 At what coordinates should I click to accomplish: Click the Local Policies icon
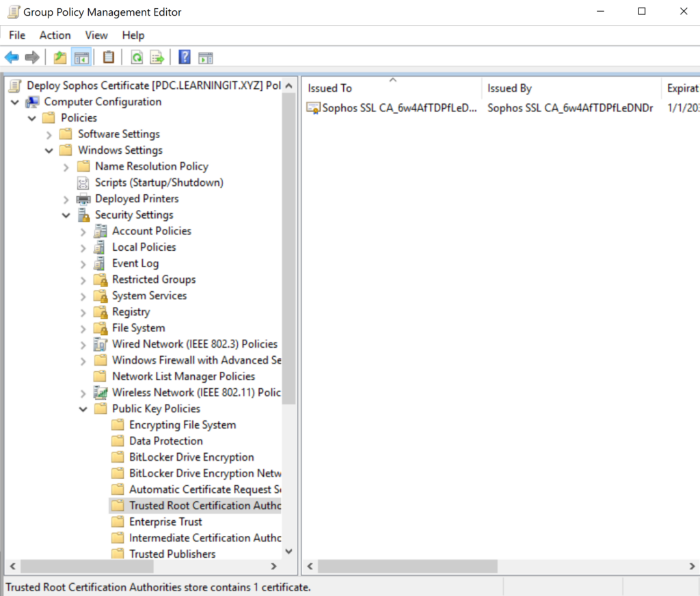point(100,247)
